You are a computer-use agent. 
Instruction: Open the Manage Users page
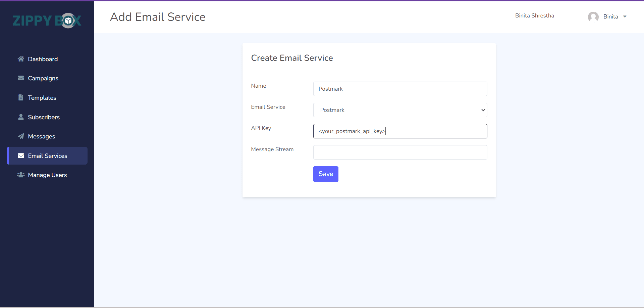(x=47, y=175)
